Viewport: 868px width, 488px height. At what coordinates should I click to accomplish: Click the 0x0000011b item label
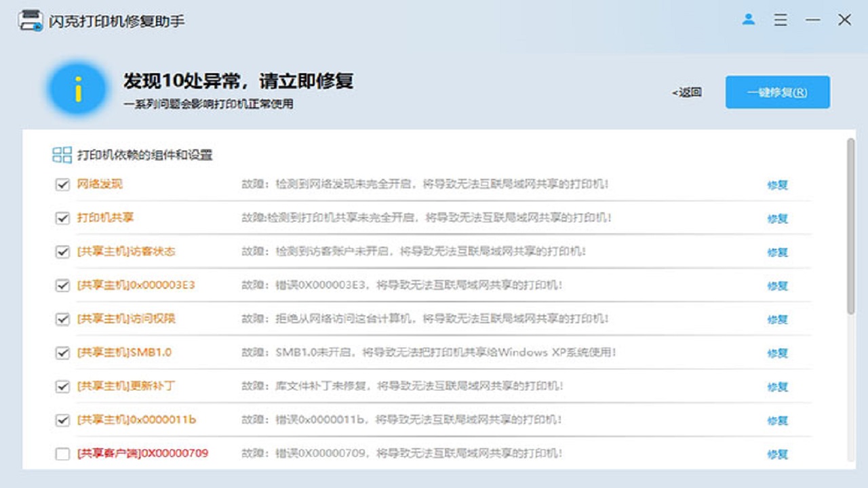pos(136,420)
